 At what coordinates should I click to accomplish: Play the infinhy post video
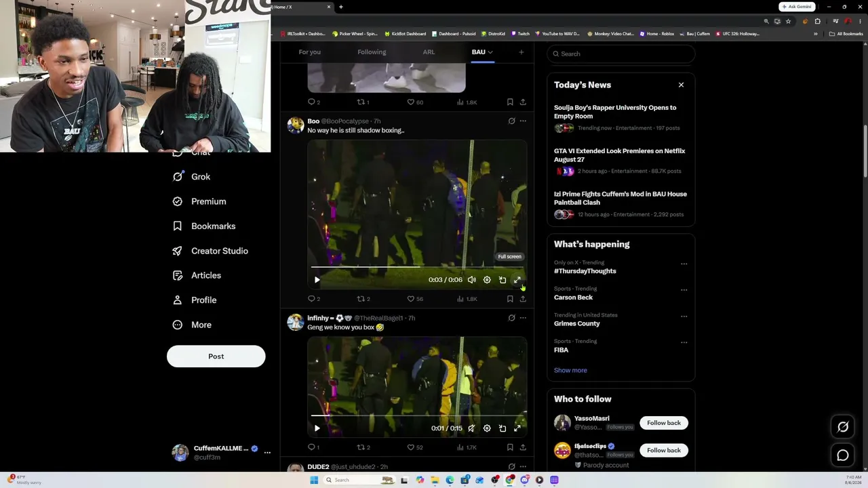point(317,428)
